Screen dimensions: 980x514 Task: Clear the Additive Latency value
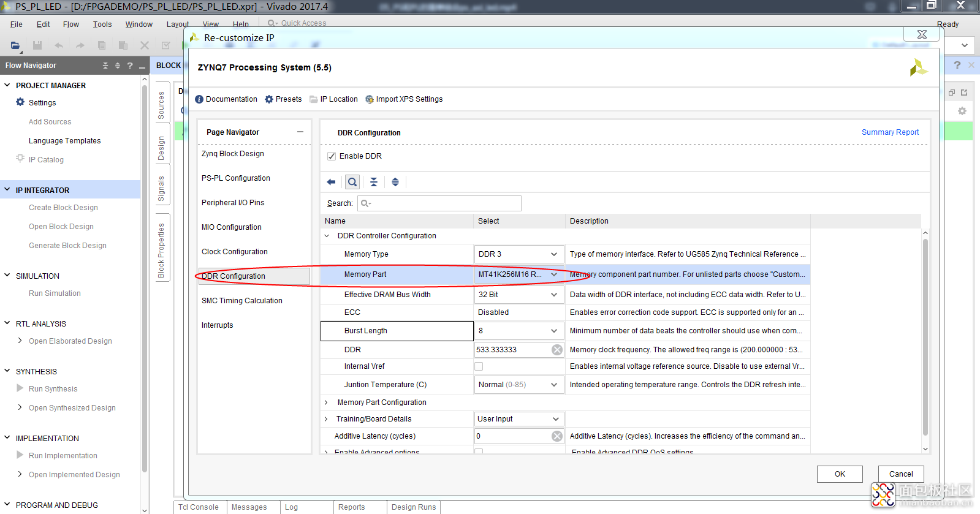pos(557,436)
